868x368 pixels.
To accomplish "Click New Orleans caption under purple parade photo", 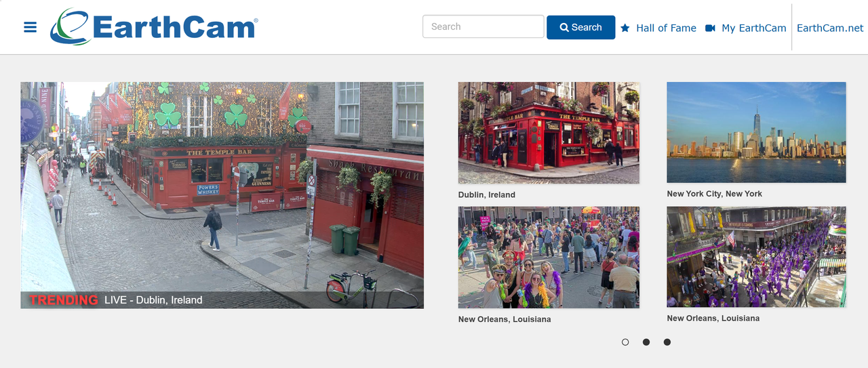I will point(713,318).
